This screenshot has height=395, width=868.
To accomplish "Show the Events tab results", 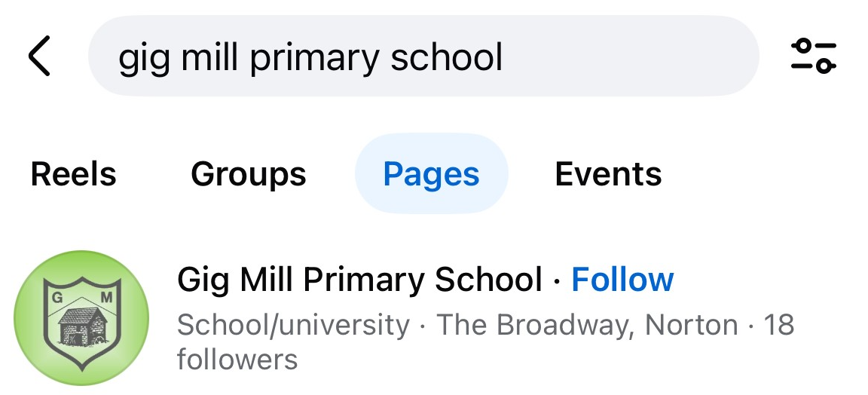I will pyautogui.click(x=608, y=174).
